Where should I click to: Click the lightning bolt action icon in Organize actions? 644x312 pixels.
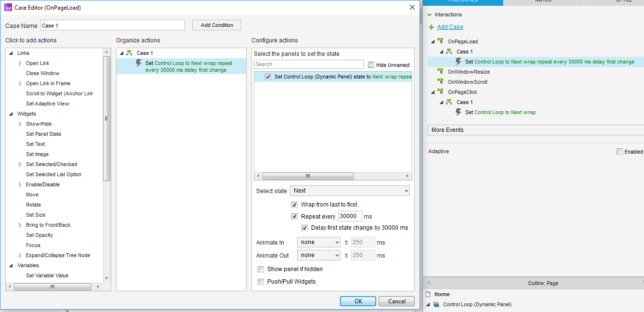click(x=139, y=64)
